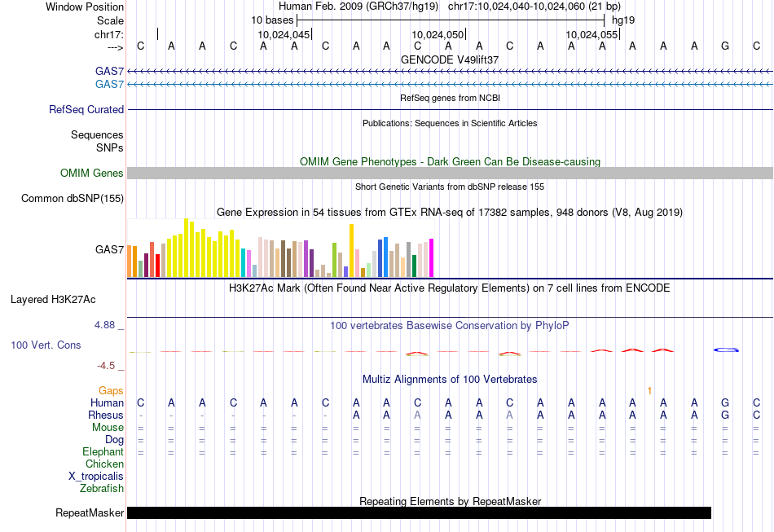The image size is (774, 532).
Task: Click the 4.88 upper scale value
Action: click(104, 325)
